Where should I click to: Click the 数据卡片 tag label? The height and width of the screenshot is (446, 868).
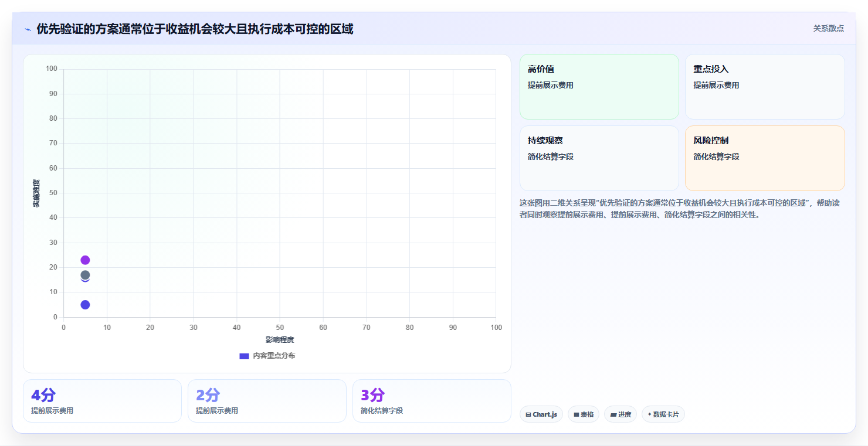666,414
